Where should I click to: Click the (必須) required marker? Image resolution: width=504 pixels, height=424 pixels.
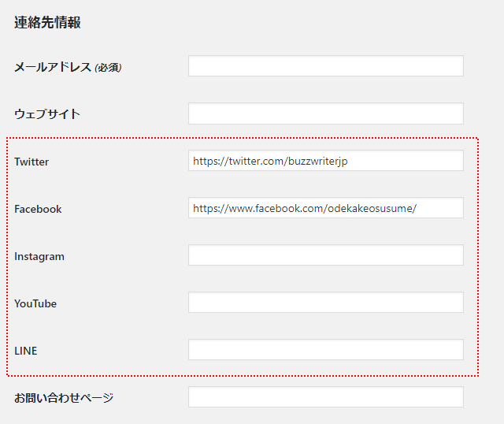tap(108, 68)
